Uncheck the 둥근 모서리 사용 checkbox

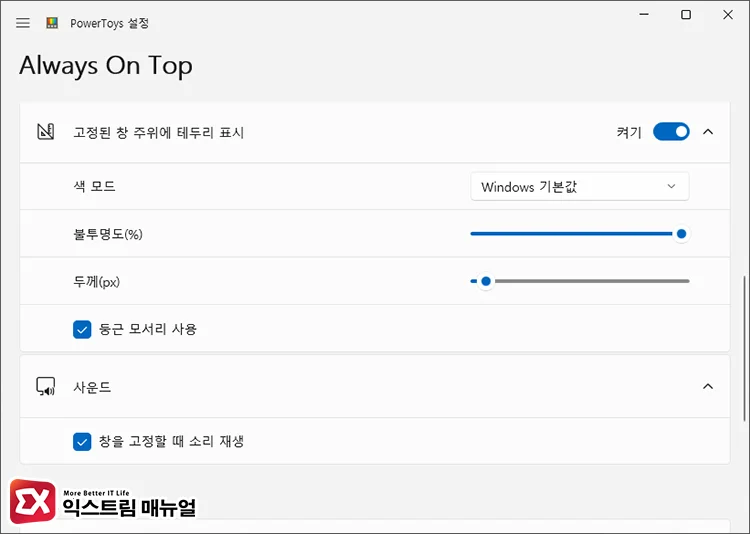pos(82,329)
